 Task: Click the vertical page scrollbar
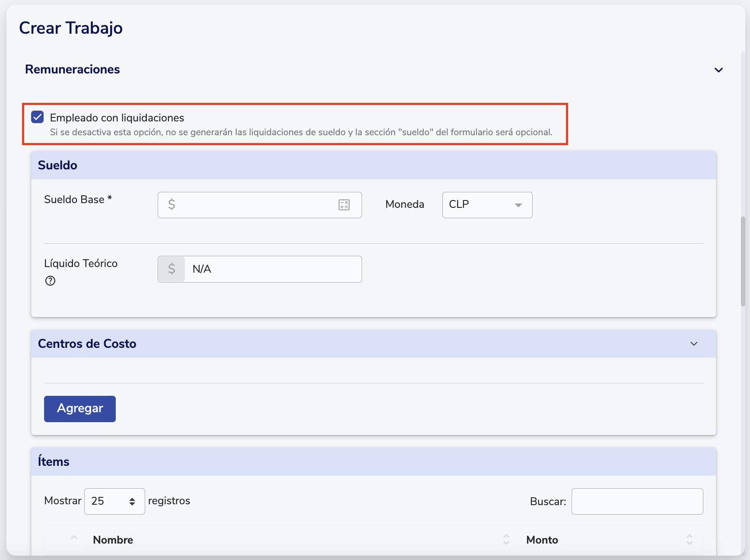tap(743, 261)
